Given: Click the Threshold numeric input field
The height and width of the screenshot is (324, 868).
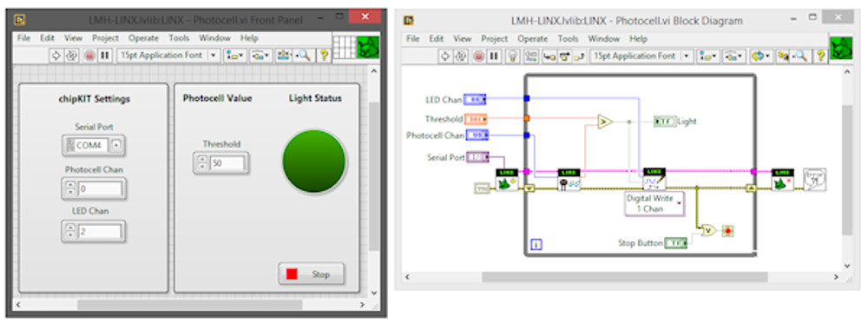Looking at the screenshot, I should 227,163.
